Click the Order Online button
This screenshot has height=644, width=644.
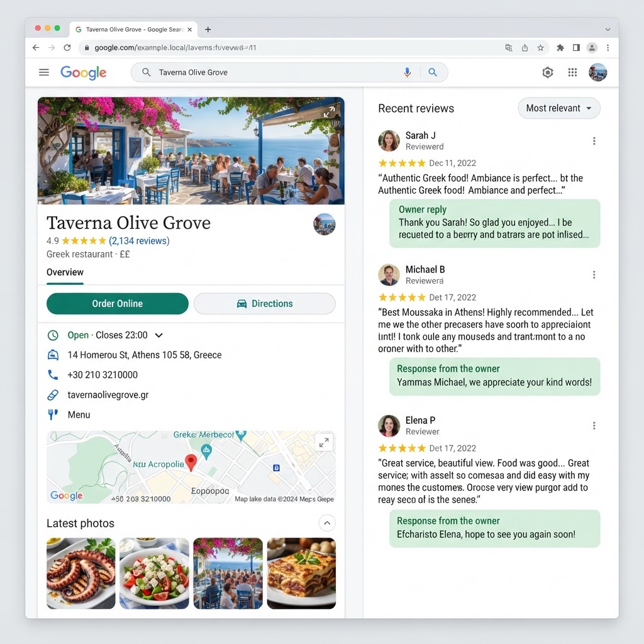click(118, 304)
